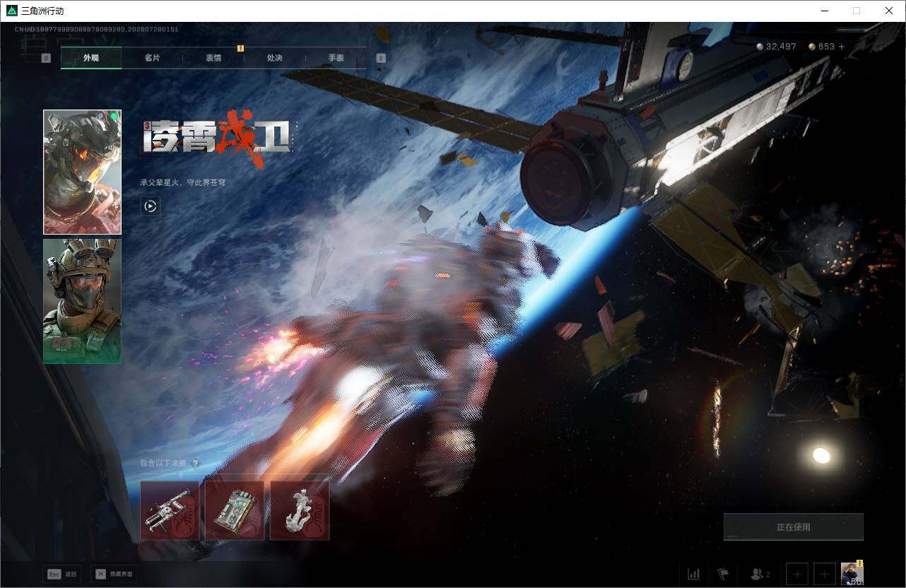Click the 三角洲行动 app icon in title bar
906x588 pixels.
11,11
